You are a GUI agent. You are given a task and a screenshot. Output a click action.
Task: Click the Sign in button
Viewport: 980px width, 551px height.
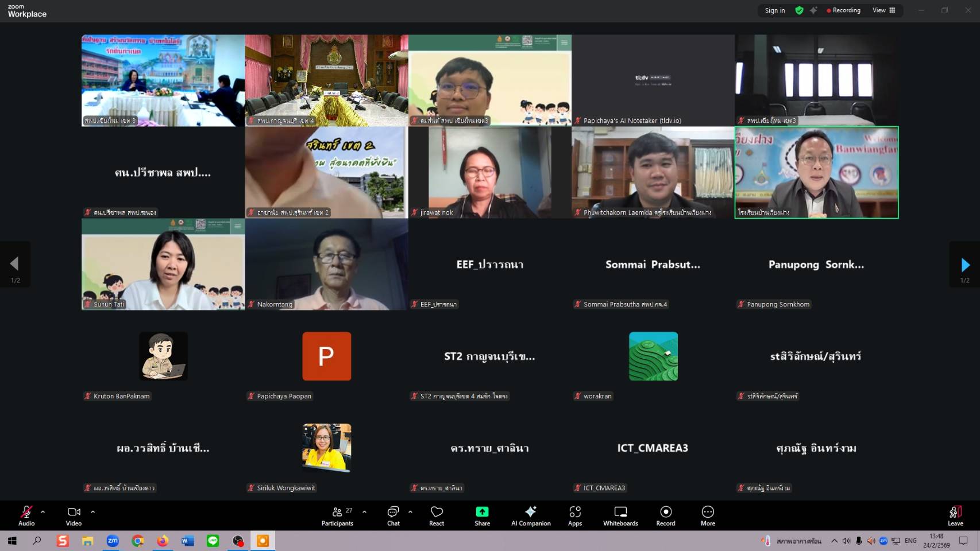click(774, 10)
